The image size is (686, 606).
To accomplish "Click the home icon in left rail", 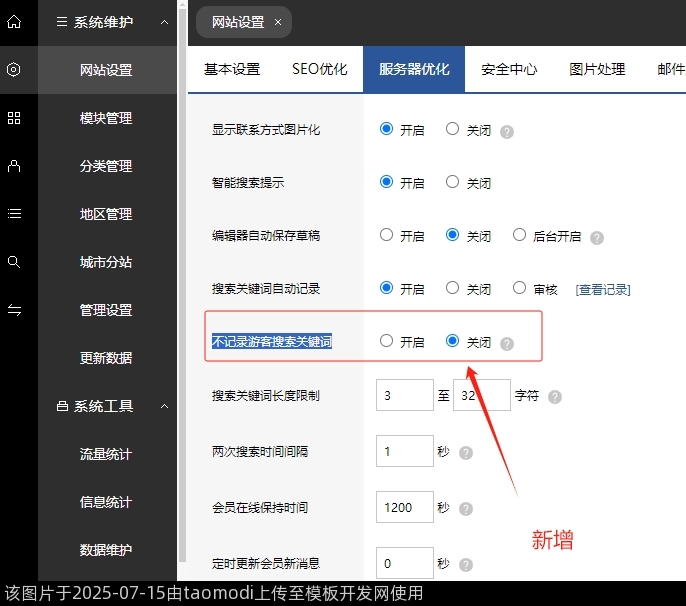I will pos(14,22).
